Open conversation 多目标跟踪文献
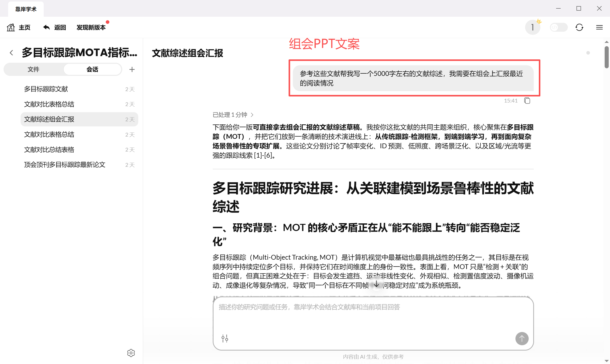 click(x=79, y=89)
